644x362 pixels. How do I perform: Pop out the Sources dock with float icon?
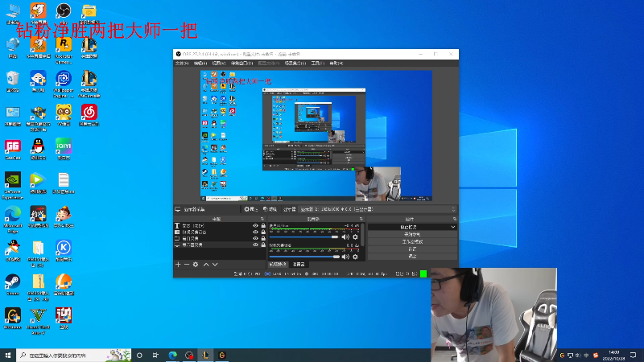click(x=262, y=219)
